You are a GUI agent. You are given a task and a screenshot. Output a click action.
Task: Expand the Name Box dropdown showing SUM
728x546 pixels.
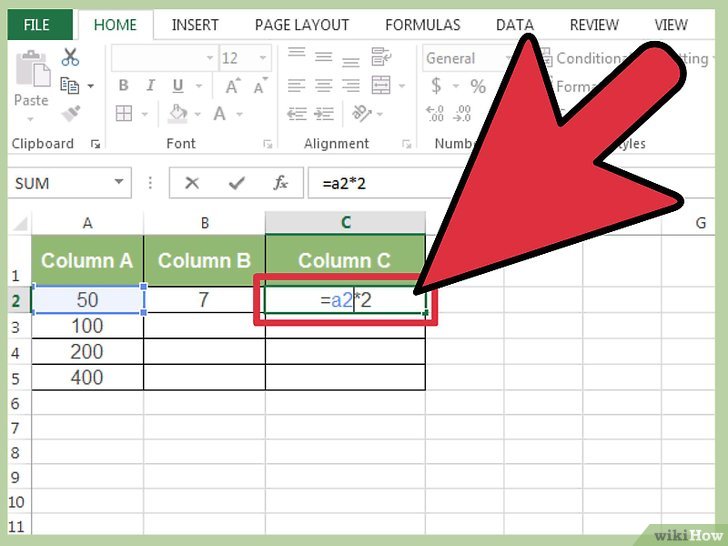point(119,183)
